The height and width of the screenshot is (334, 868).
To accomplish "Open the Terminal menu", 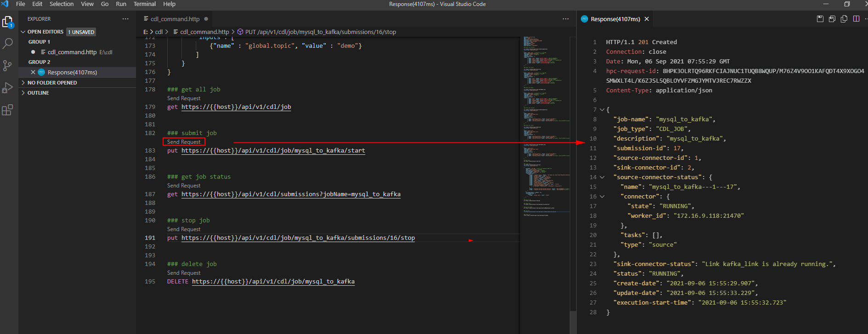I will [145, 4].
